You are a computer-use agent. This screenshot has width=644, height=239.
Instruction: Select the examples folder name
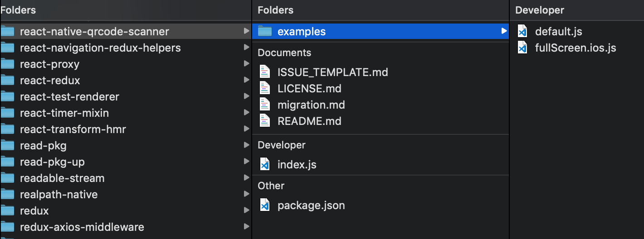[x=302, y=32]
